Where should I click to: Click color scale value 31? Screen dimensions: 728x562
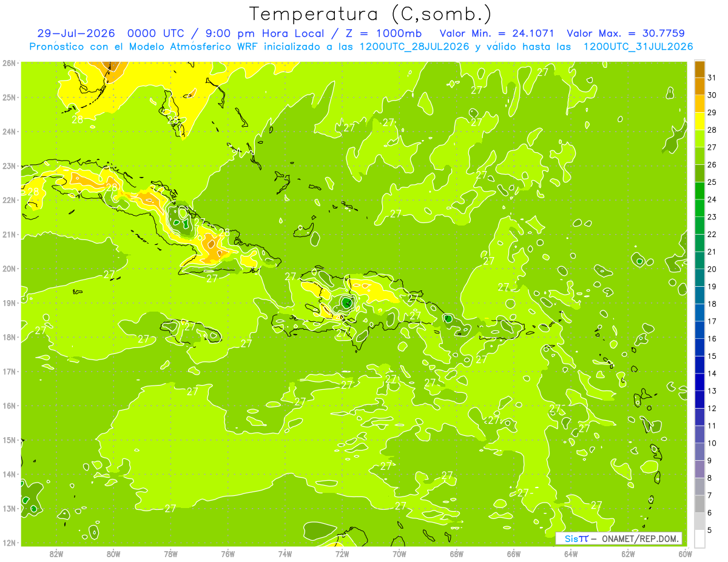coord(712,78)
